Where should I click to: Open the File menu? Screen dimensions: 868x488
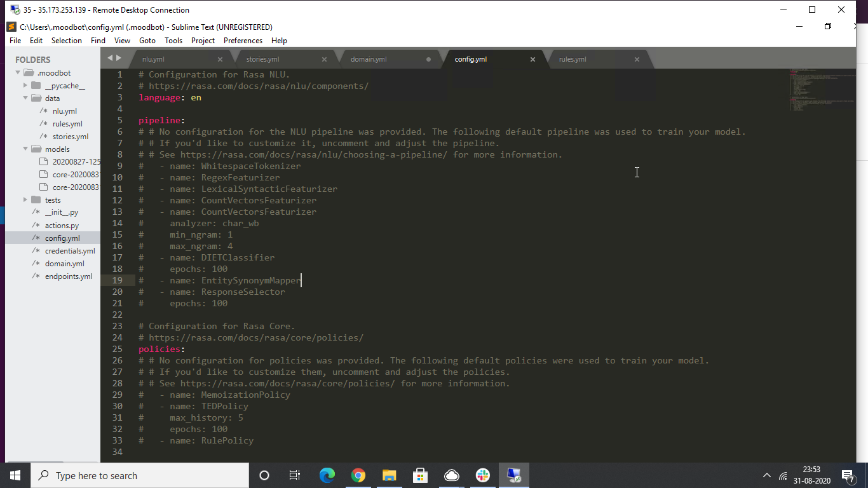pyautogui.click(x=15, y=40)
